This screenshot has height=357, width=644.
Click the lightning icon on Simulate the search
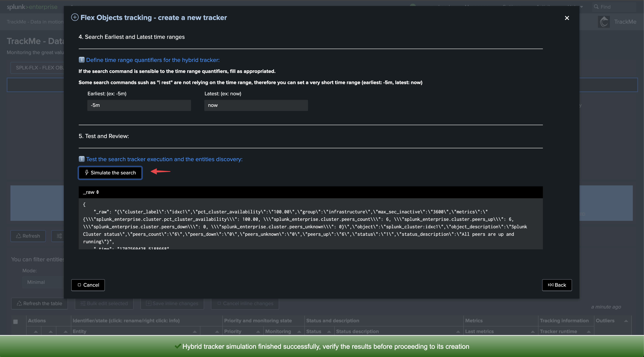coord(87,173)
